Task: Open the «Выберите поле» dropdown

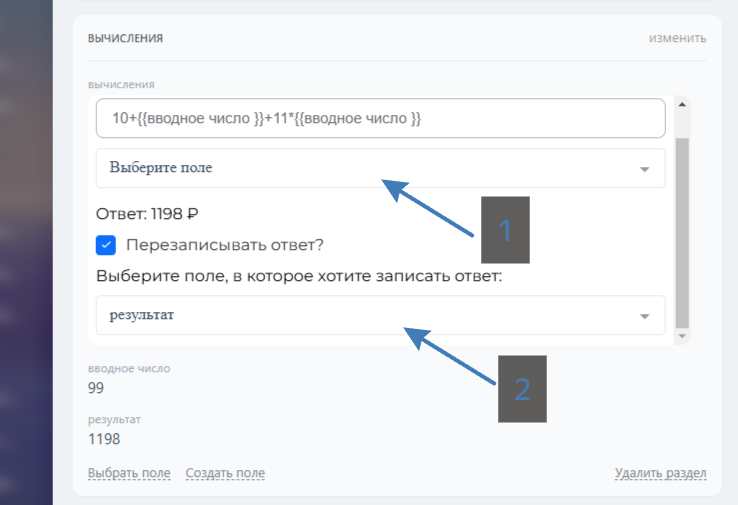Action: pyautogui.click(x=370, y=168)
